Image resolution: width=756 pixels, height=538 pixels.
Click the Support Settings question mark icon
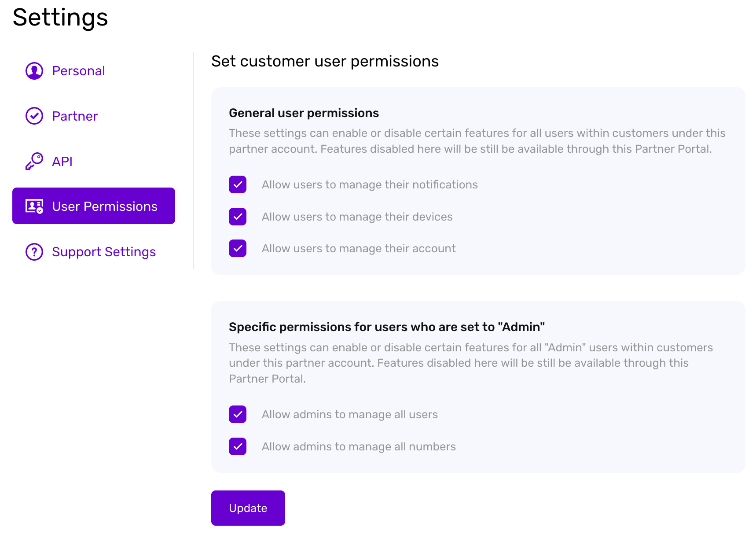pyautogui.click(x=34, y=252)
